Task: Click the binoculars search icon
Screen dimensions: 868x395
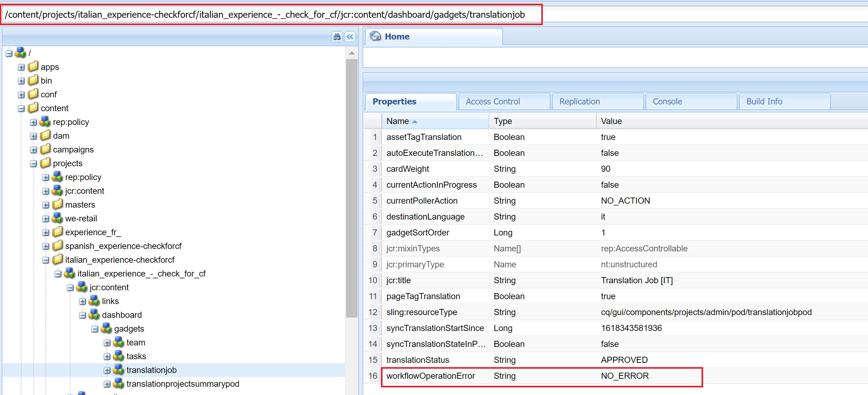Action: [x=337, y=36]
